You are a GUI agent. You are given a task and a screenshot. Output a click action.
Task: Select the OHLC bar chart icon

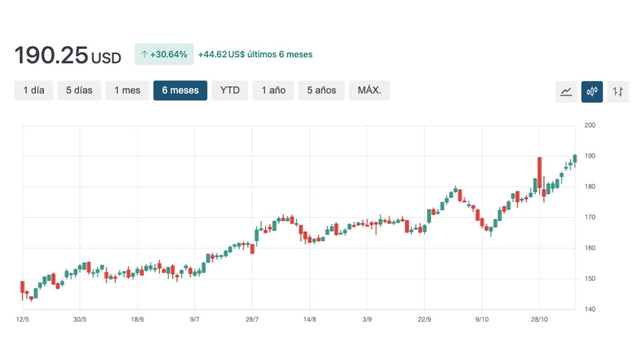(x=618, y=92)
